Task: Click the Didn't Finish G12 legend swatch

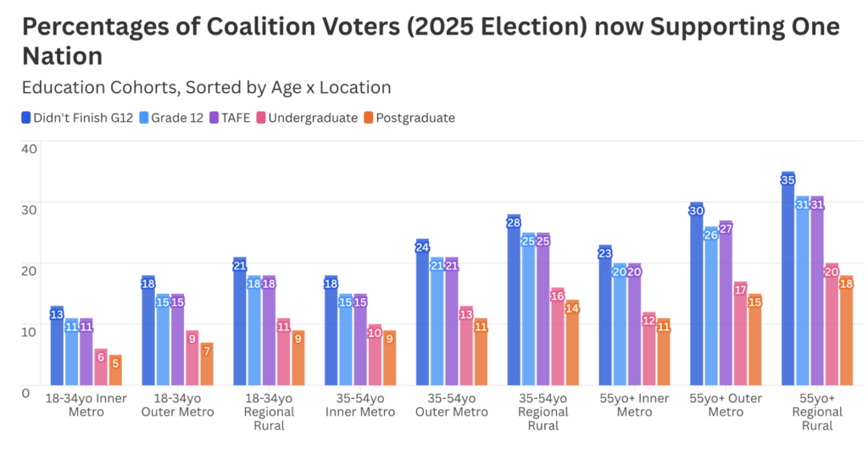Action: (x=26, y=118)
